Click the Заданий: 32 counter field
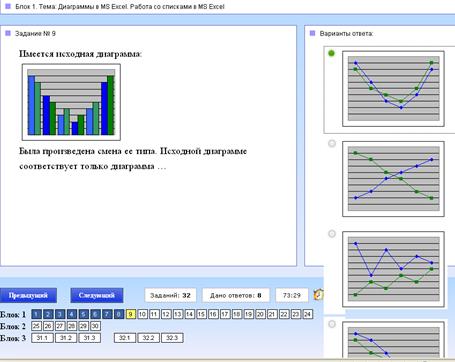The image size is (455, 362). pyautogui.click(x=170, y=295)
